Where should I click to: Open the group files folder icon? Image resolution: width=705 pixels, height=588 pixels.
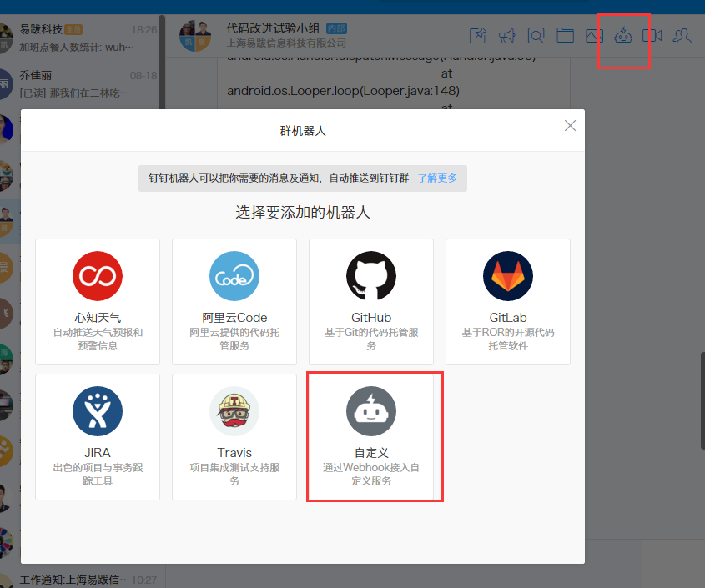(565, 36)
